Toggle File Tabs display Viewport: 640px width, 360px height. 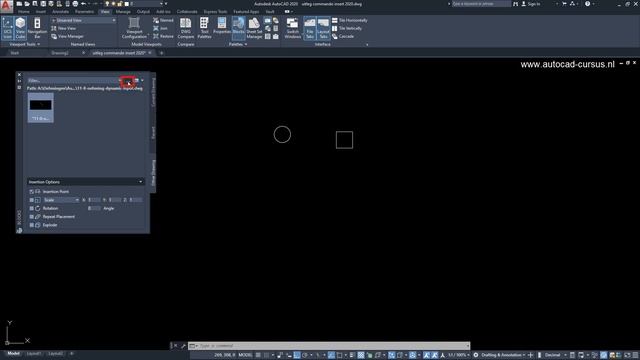(x=310, y=28)
